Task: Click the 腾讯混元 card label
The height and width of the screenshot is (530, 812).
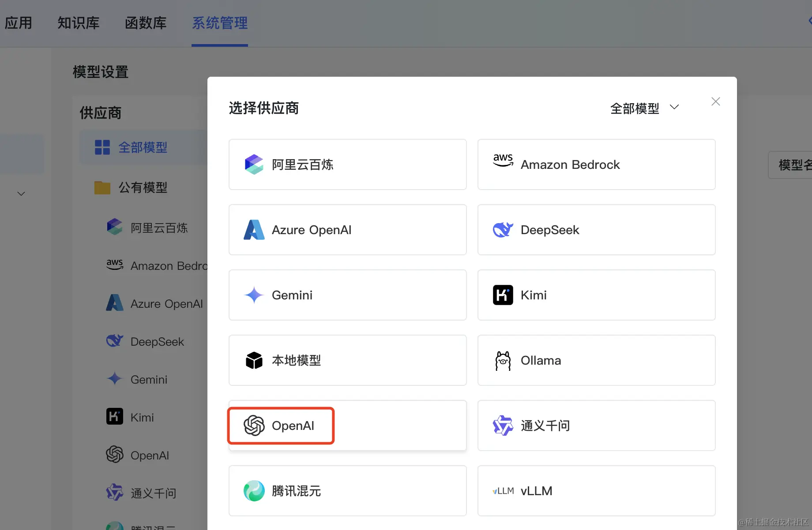Action: pyautogui.click(x=296, y=491)
